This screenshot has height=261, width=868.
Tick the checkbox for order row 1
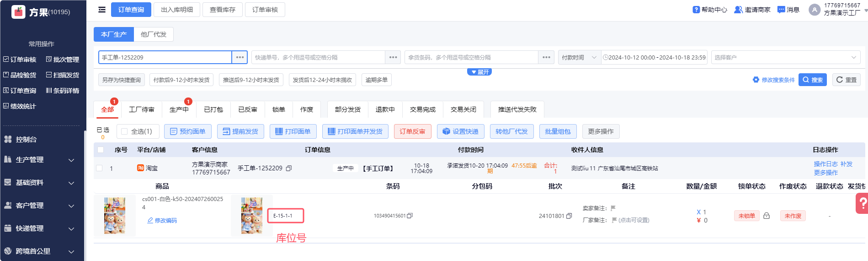[x=99, y=168]
